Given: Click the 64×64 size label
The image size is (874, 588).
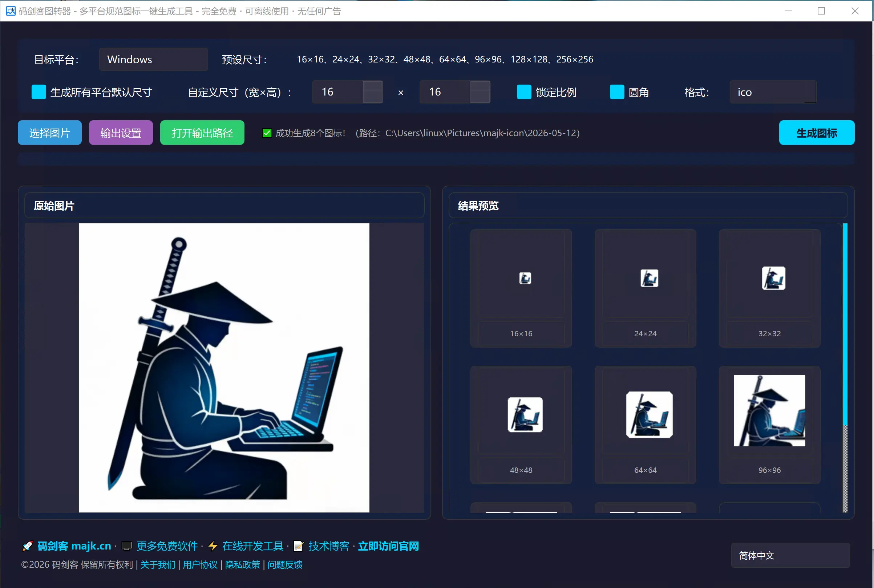Looking at the screenshot, I should (645, 470).
